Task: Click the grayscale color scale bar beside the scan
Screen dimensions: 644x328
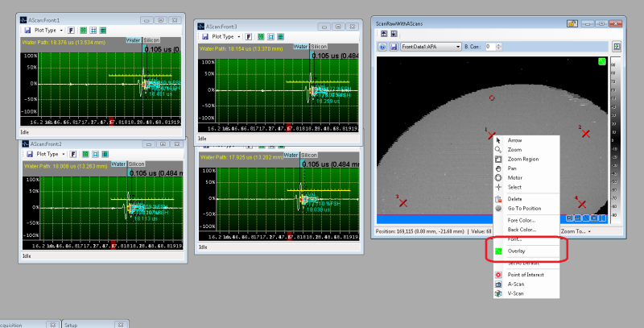Action: coord(614,140)
